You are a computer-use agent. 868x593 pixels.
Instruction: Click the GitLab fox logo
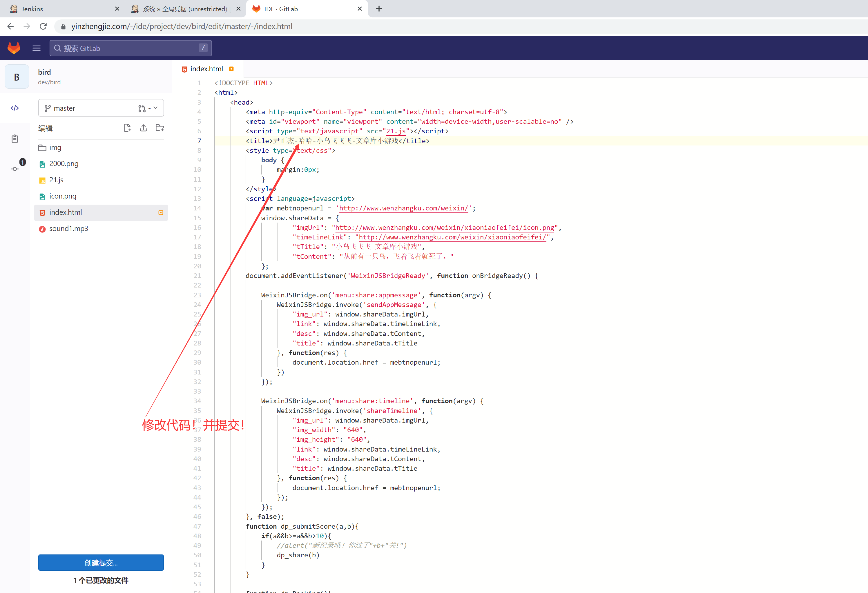(x=14, y=48)
